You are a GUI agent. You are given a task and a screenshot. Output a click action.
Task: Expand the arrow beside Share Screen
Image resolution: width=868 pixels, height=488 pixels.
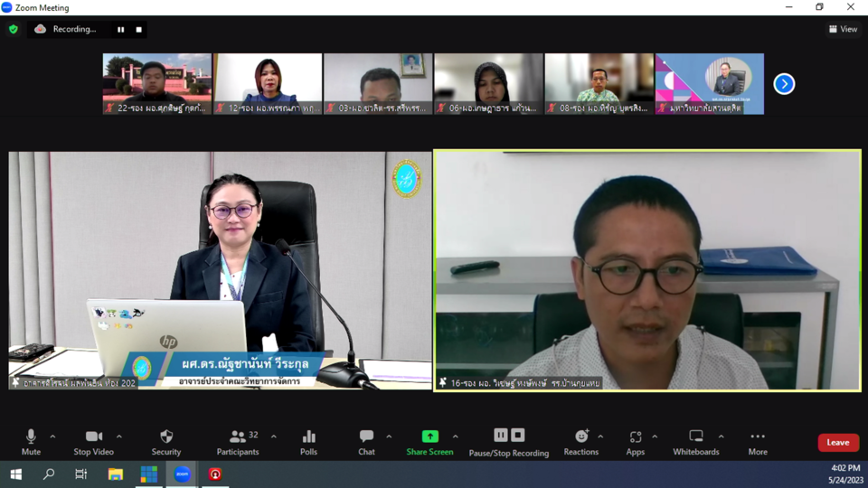pyautogui.click(x=455, y=436)
